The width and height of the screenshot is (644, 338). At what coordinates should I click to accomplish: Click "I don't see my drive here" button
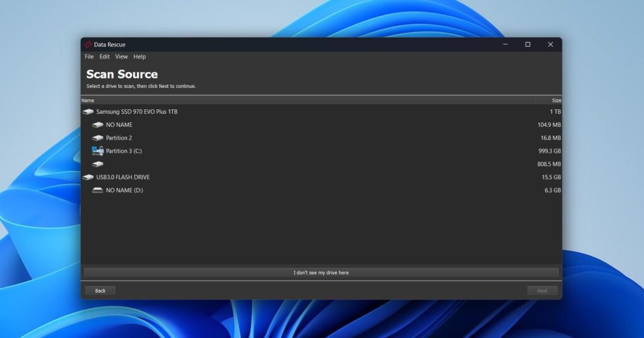click(321, 273)
